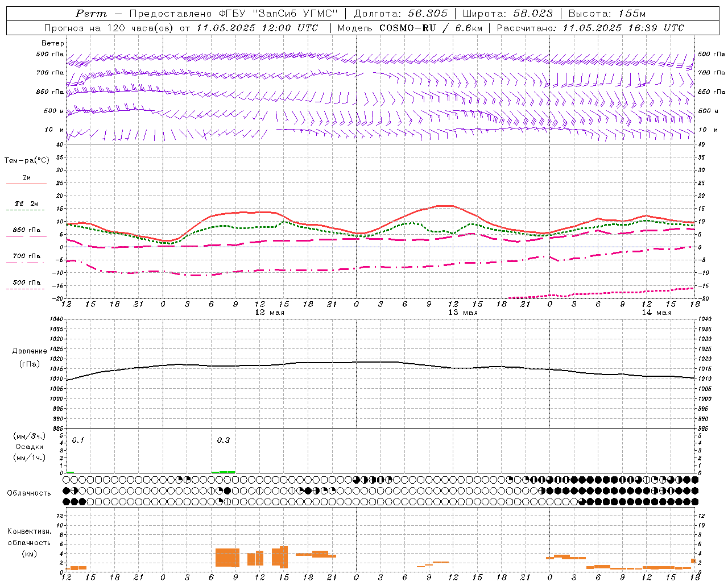Click the "(мм/1ч.)" precipitation unit label

click(29, 458)
